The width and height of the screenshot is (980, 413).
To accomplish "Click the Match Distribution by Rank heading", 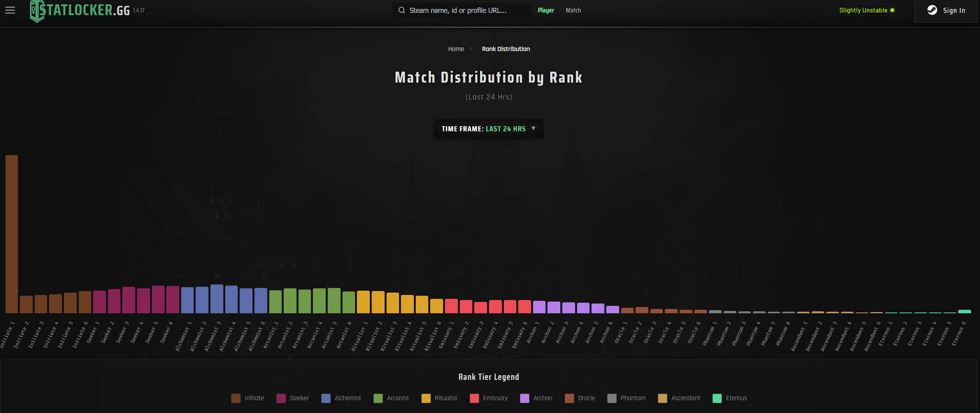I will point(489,78).
